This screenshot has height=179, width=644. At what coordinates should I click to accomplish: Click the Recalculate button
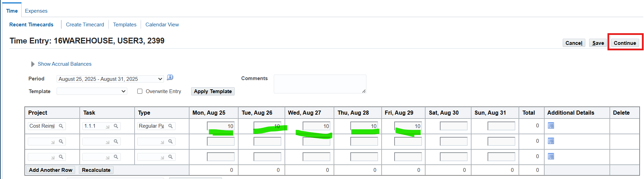pyautogui.click(x=96, y=170)
